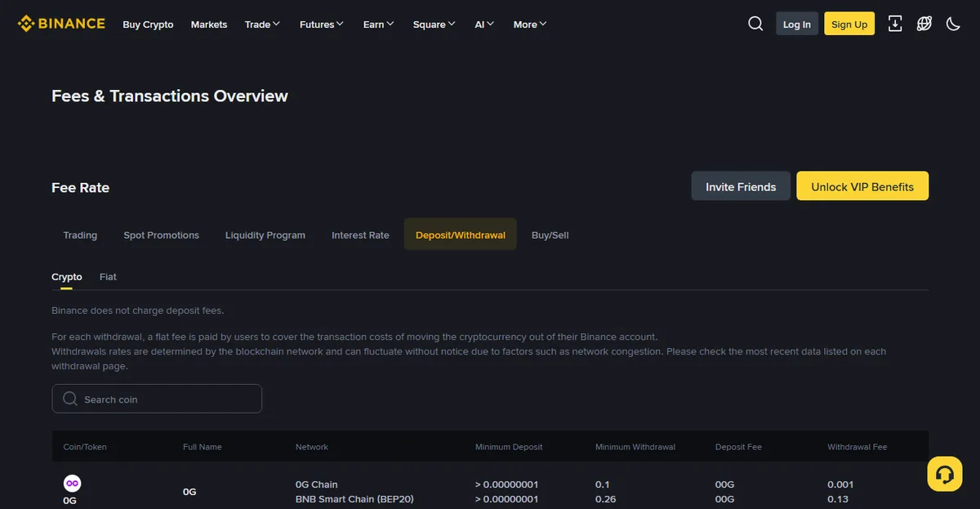Screen dimensions: 980x509
Task: Click the Log In button
Action: [797, 24]
